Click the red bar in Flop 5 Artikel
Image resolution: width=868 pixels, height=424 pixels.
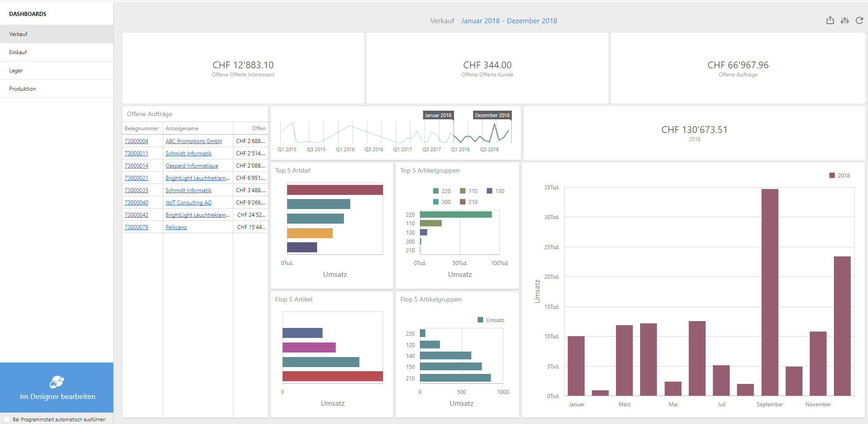(333, 376)
